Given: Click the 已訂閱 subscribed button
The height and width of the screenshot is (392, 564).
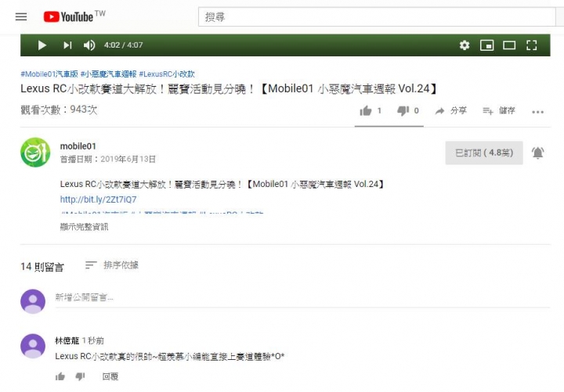Looking at the screenshot, I should pyautogui.click(x=484, y=153).
